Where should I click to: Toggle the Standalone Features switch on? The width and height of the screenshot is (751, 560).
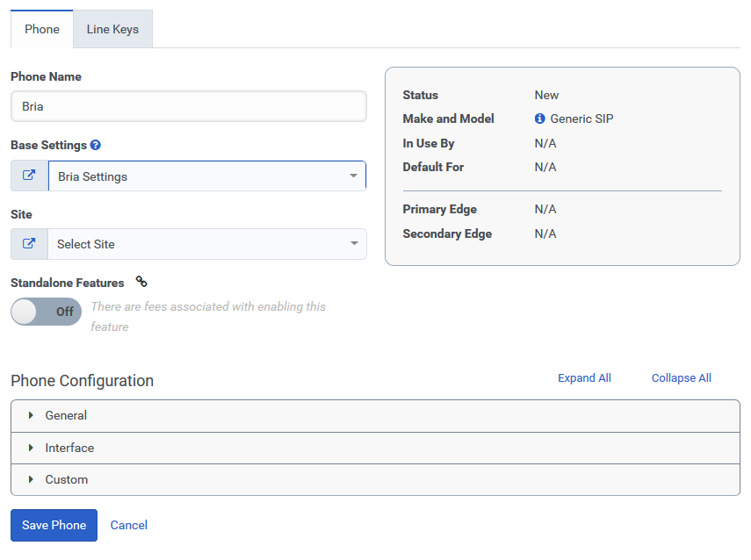[46, 312]
